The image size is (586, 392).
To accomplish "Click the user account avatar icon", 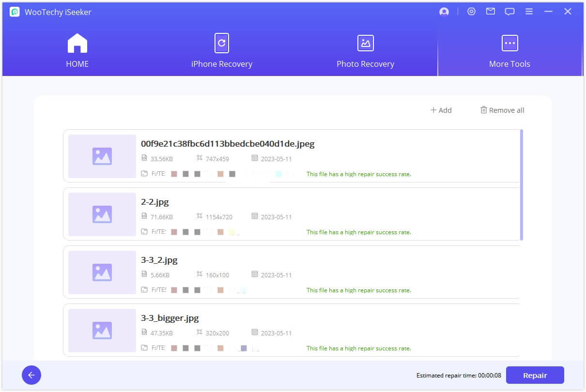I will point(444,12).
